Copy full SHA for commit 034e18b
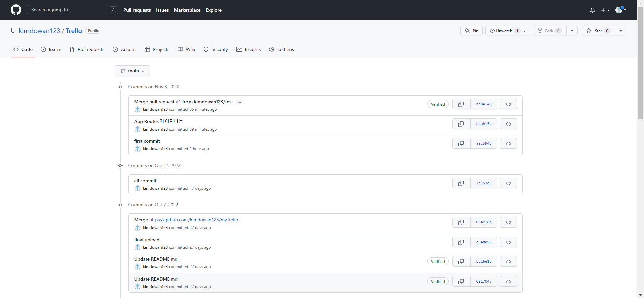Viewport: 644px width, 298px height. point(461,222)
